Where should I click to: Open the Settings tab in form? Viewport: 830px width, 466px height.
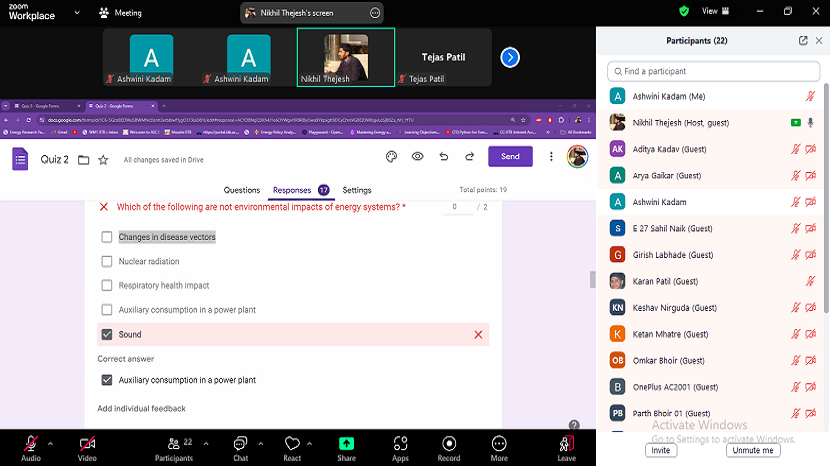(x=357, y=190)
